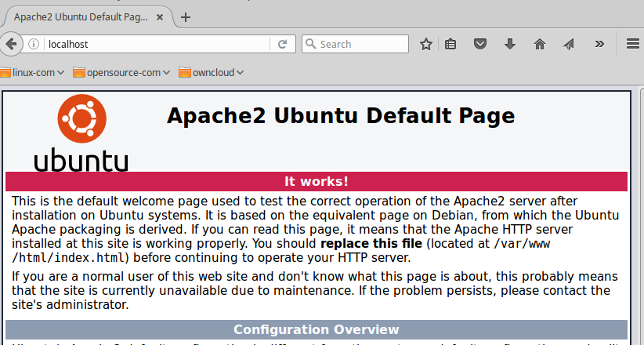Show site information for localhost
This screenshot has width=644, height=345.
click(34, 45)
